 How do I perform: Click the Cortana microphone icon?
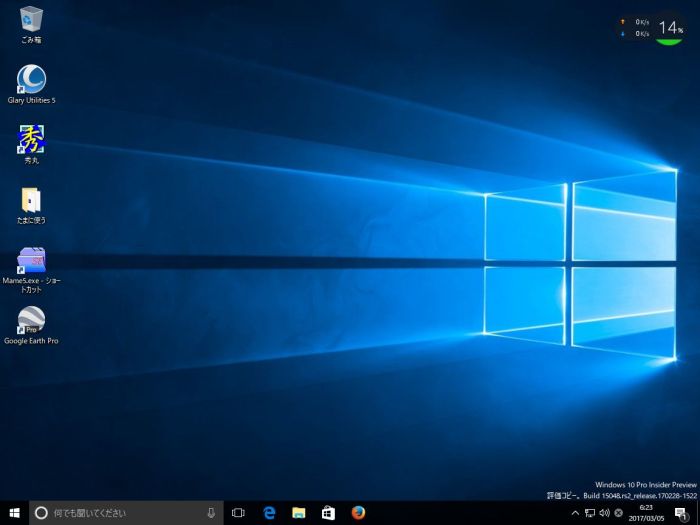[211, 513]
